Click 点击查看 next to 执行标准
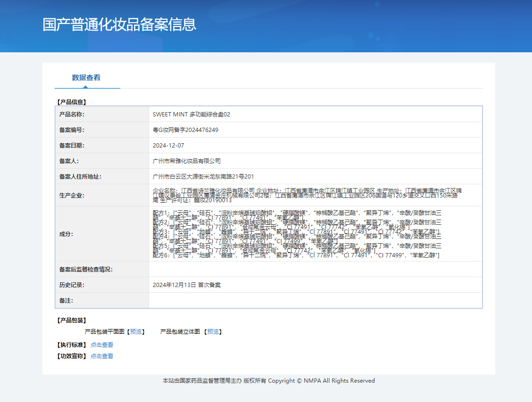The image size is (532, 402). [102, 345]
